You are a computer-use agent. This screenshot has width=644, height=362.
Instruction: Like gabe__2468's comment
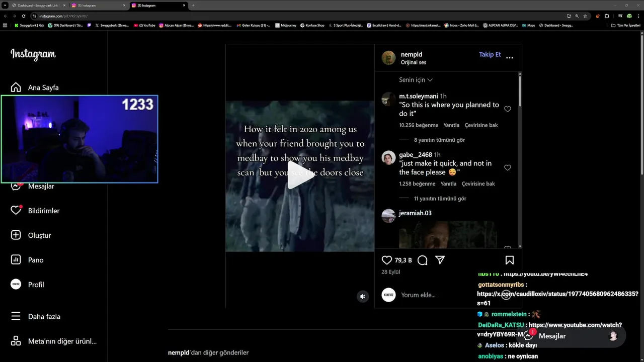coord(508,167)
